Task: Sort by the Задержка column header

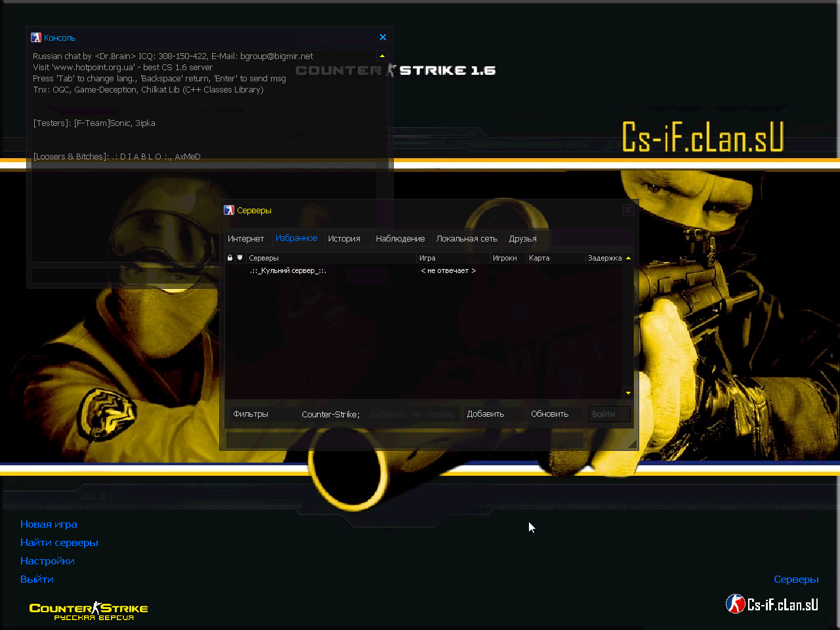Action: [x=604, y=258]
